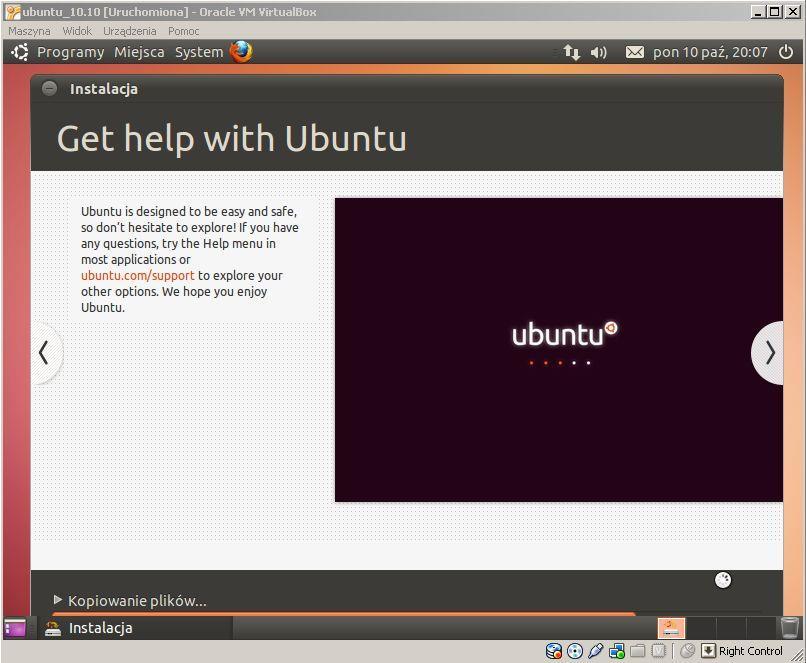Switch to the second workspace
Viewport: 806px width, 663px height.
(x=702, y=628)
